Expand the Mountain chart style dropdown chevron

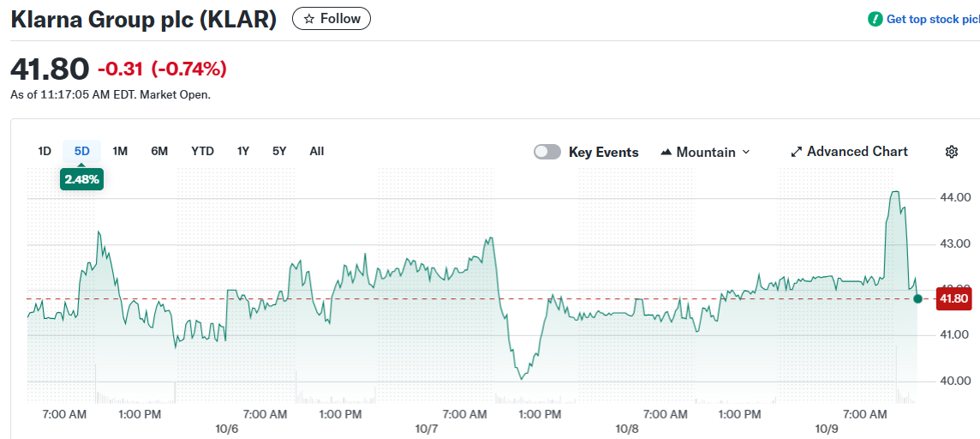pos(745,152)
